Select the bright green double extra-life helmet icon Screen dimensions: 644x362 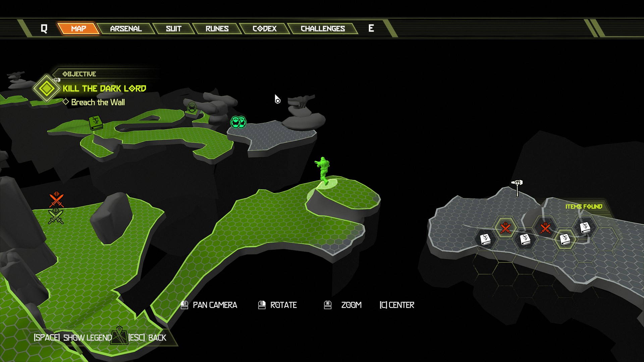[238, 122]
